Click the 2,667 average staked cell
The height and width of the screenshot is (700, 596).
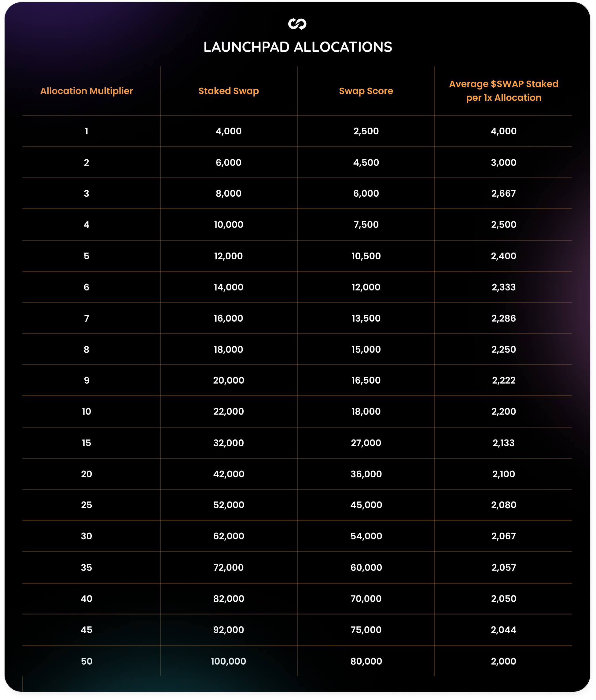(x=503, y=194)
